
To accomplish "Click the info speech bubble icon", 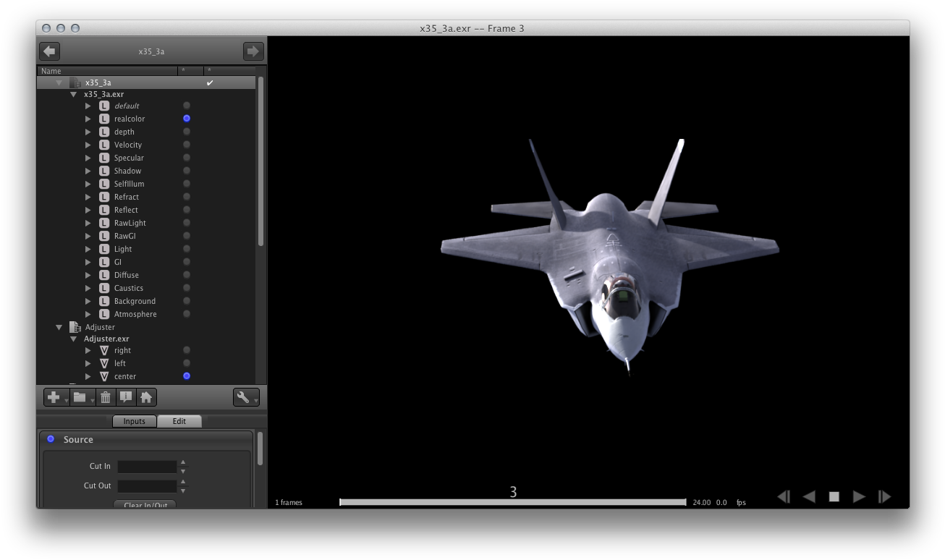I will pyautogui.click(x=126, y=397).
